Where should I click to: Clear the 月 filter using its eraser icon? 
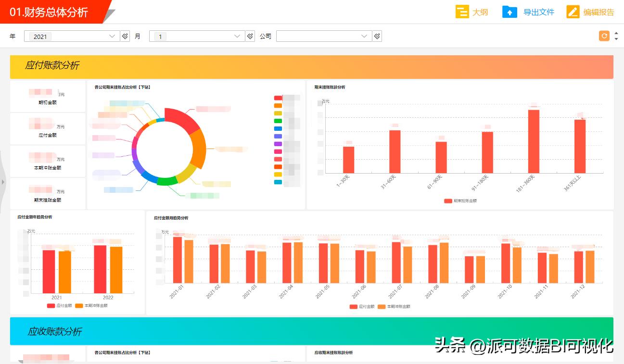point(249,36)
